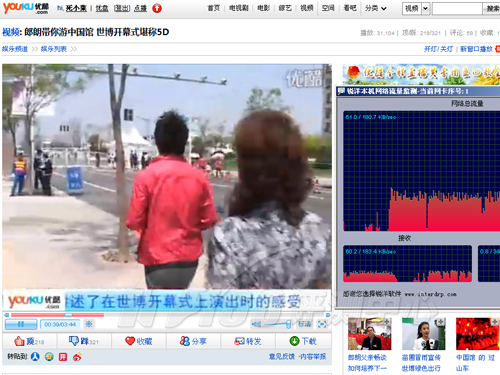Click the 转发 forward button
500x375 pixels.
248,341
